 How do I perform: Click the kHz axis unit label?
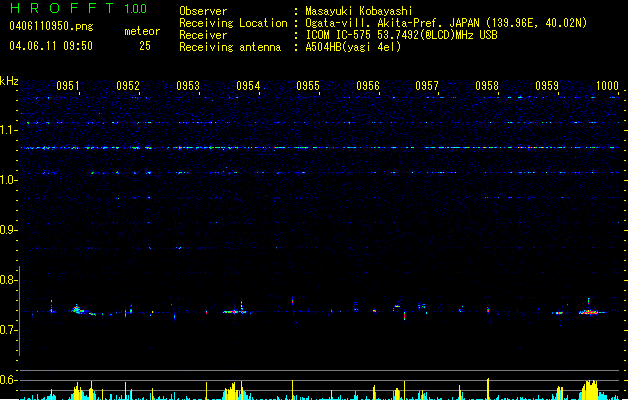tap(9, 81)
